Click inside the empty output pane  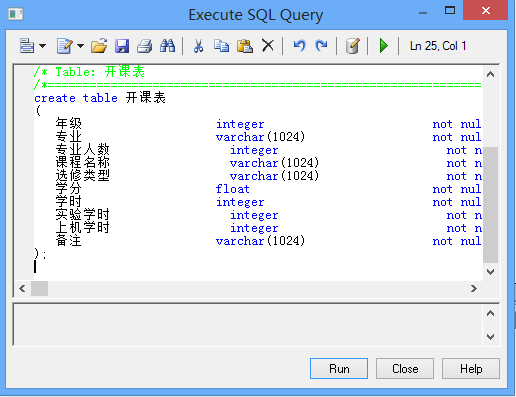pos(248,325)
